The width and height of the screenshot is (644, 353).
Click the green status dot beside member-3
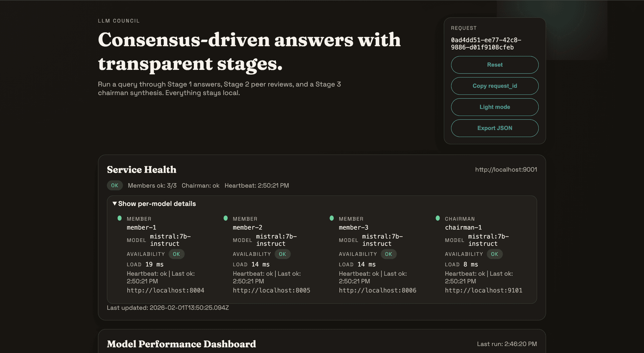click(331, 218)
